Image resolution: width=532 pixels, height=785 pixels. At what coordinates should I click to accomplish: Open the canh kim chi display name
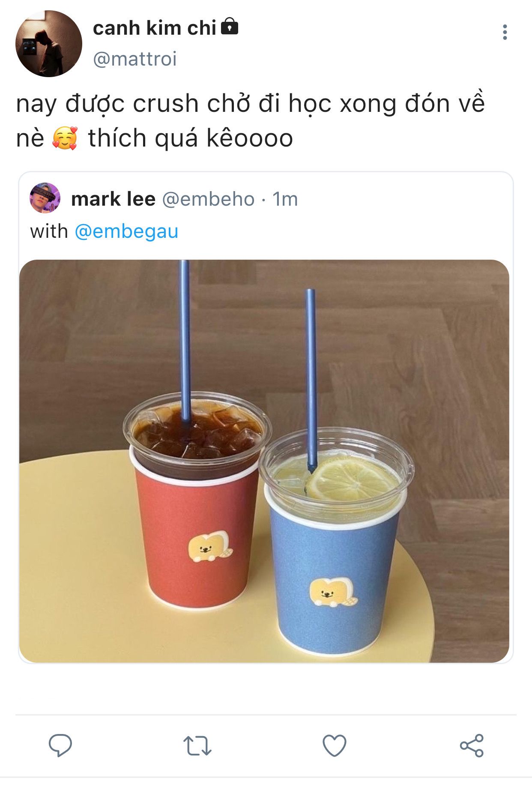[x=154, y=28]
